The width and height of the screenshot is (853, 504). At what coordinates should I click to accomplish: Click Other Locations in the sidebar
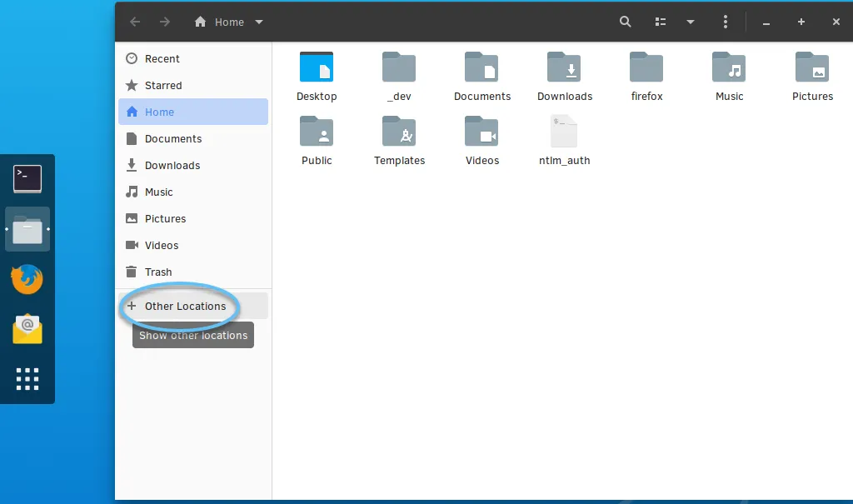coord(185,307)
